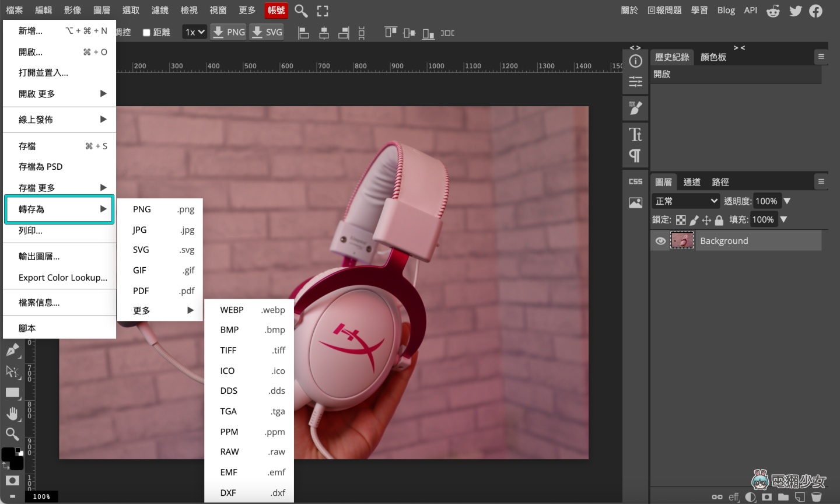Open the 1x scale dropdown
This screenshot has width=840, height=504.
click(x=195, y=32)
